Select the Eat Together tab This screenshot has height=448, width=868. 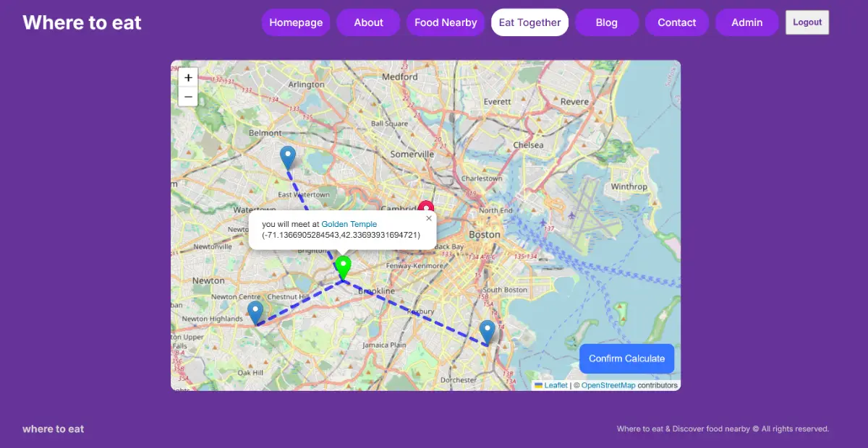click(529, 22)
